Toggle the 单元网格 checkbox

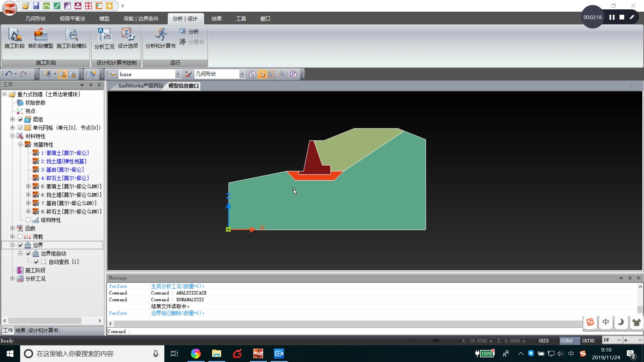pos(20,128)
